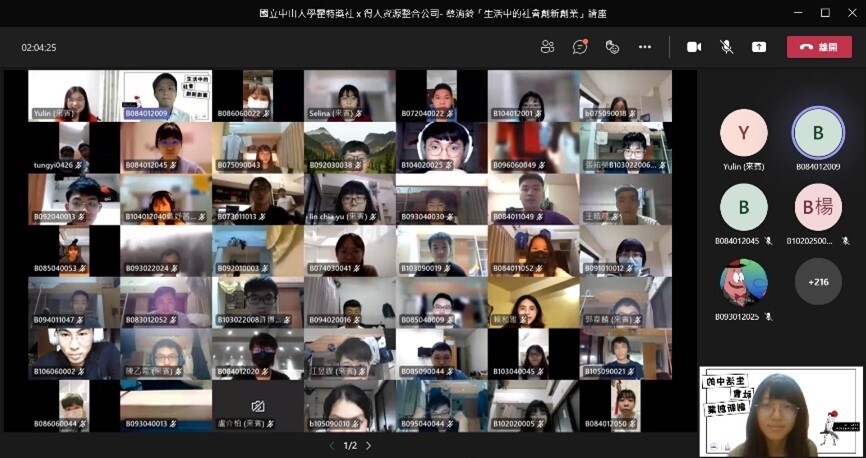The width and height of the screenshot is (866, 458).
Task: Select the B102020005 video tile
Action: [x=534, y=406]
